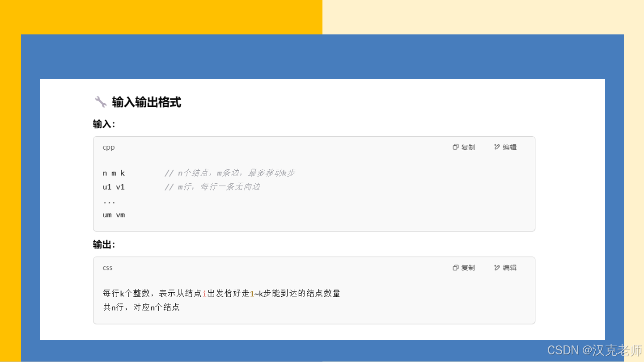Click comment 'n个结点，m条边，最多移动k步'
Screen dimensions: 644x362
pos(230,173)
